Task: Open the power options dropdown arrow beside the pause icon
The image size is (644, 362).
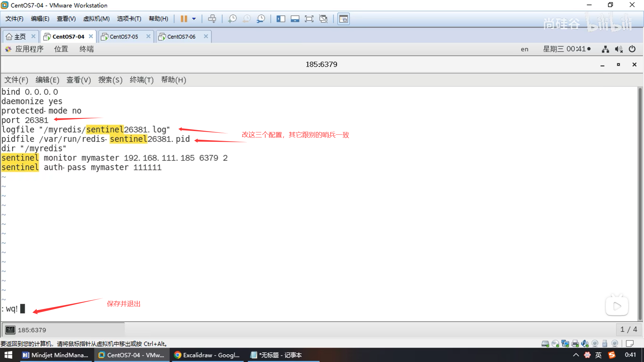Action: [194, 19]
